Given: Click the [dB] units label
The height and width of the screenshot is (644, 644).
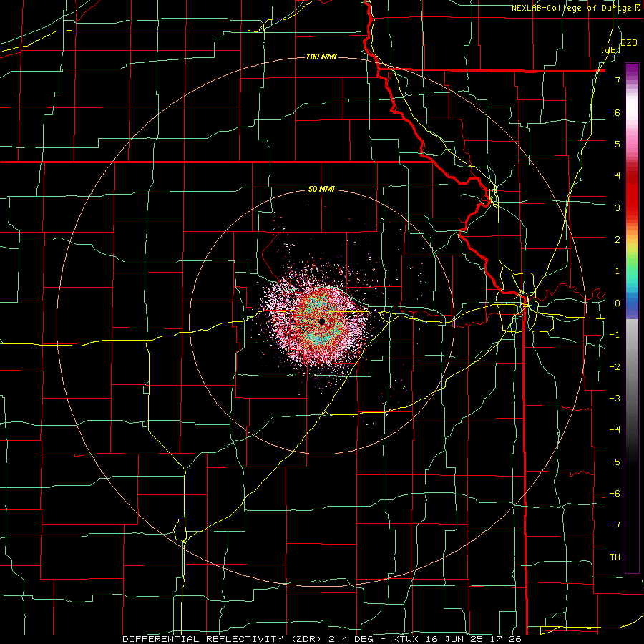Looking at the screenshot, I should point(610,49).
